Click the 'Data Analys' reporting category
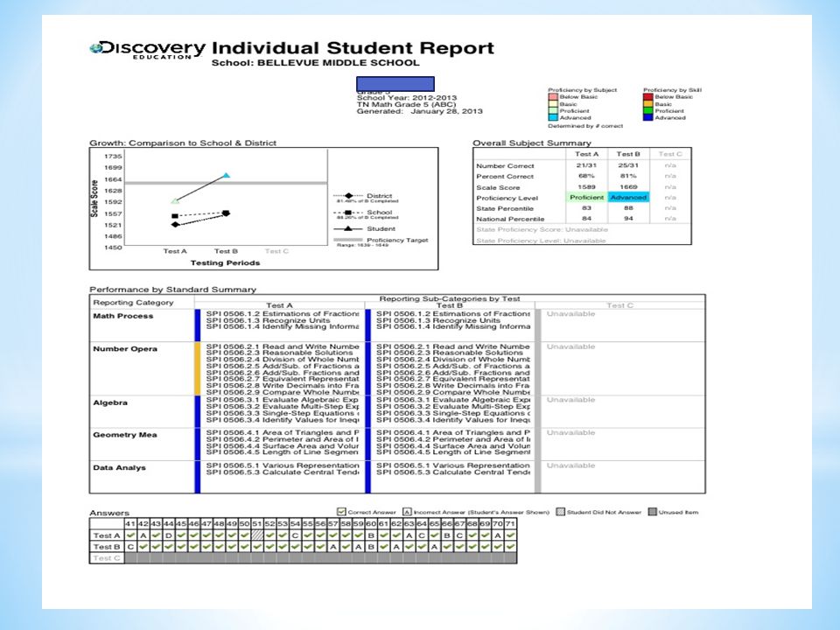This screenshot has width=840, height=630. click(120, 467)
